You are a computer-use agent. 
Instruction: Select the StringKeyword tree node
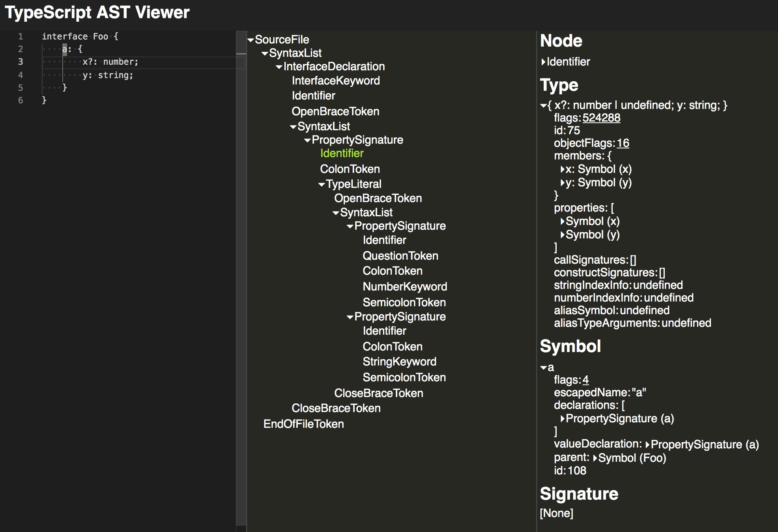click(x=399, y=362)
